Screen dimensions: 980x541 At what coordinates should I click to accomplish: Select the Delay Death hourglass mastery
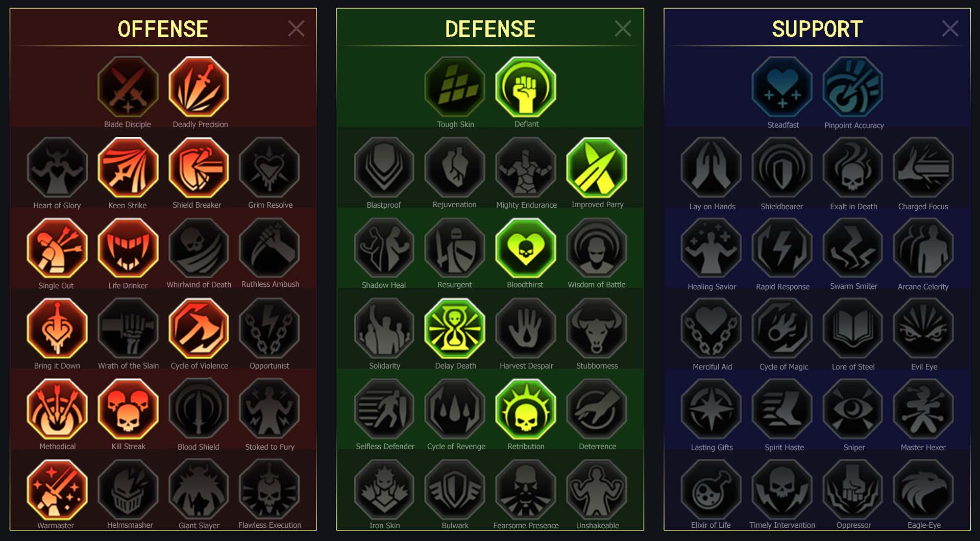tap(455, 329)
